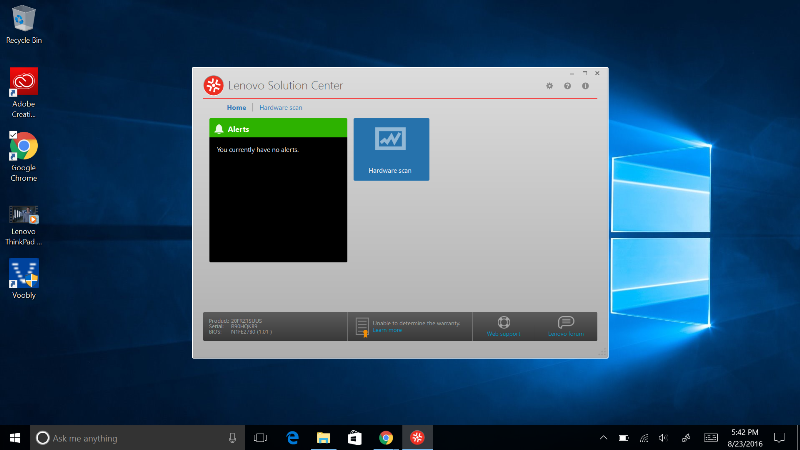Minimize the Lenovo Solution Center window
Image resolution: width=800 pixels, height=450 pixels.
[572, 73]
